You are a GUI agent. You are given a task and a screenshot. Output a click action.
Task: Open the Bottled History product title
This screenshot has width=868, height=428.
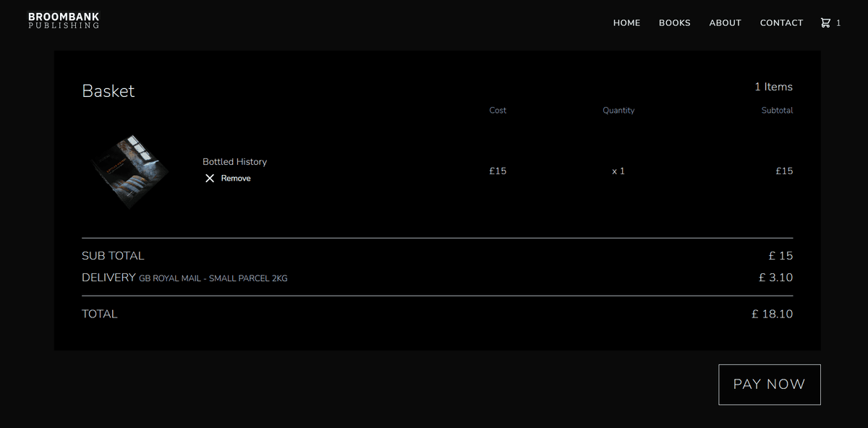tap(234, 162)
